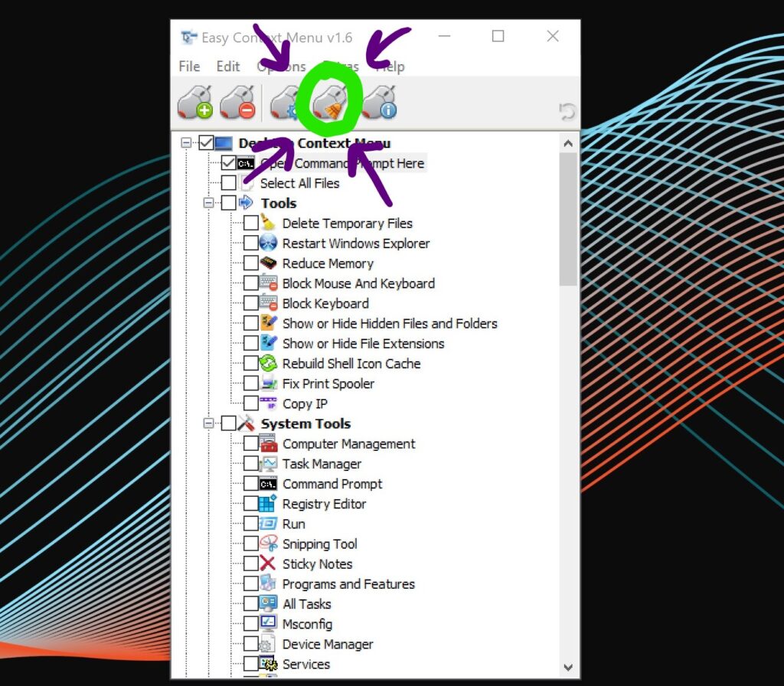Collapse the System Tools tree node
784x686 pixels.
208,423
